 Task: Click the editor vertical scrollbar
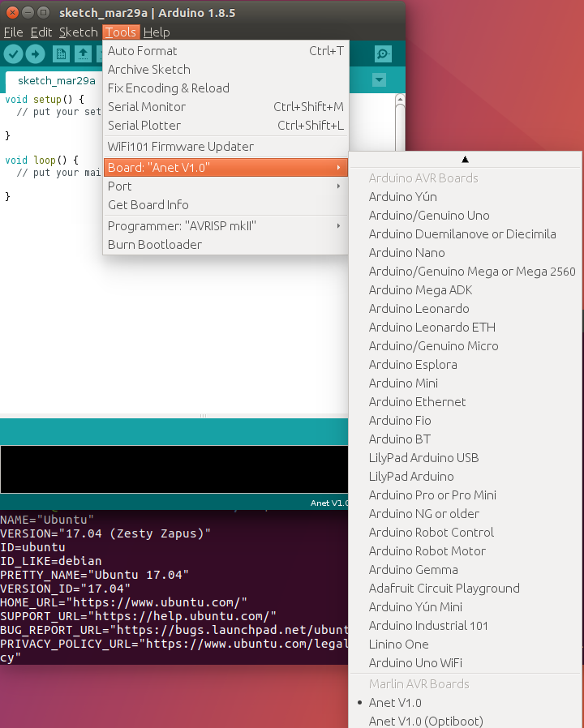[x=400, y=123]
